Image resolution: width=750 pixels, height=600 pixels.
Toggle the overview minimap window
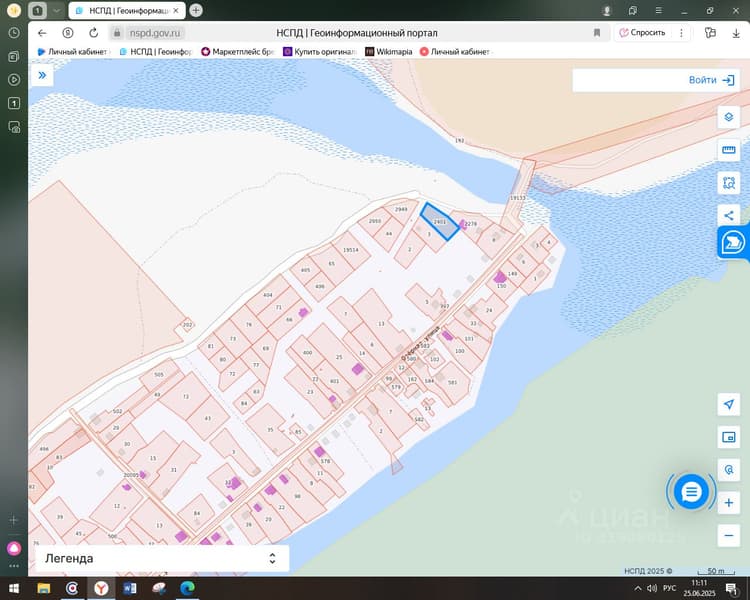tap(728, 437)
